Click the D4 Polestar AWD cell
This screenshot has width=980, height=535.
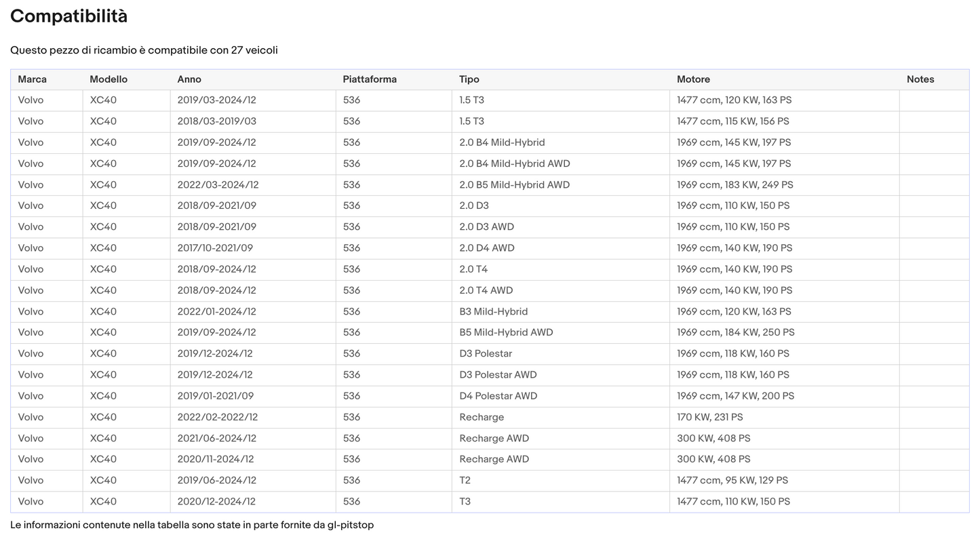click(561, 396)
